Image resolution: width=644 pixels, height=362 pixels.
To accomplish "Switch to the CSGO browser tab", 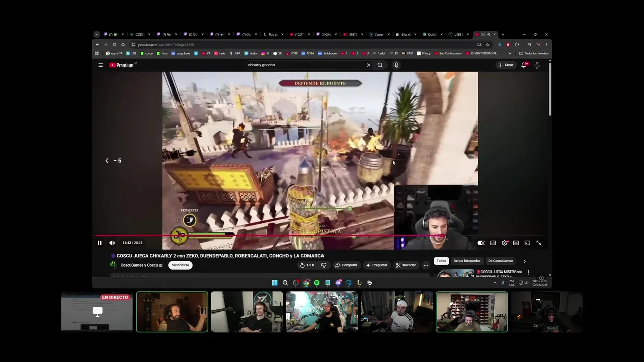I will tap(139, 34).
